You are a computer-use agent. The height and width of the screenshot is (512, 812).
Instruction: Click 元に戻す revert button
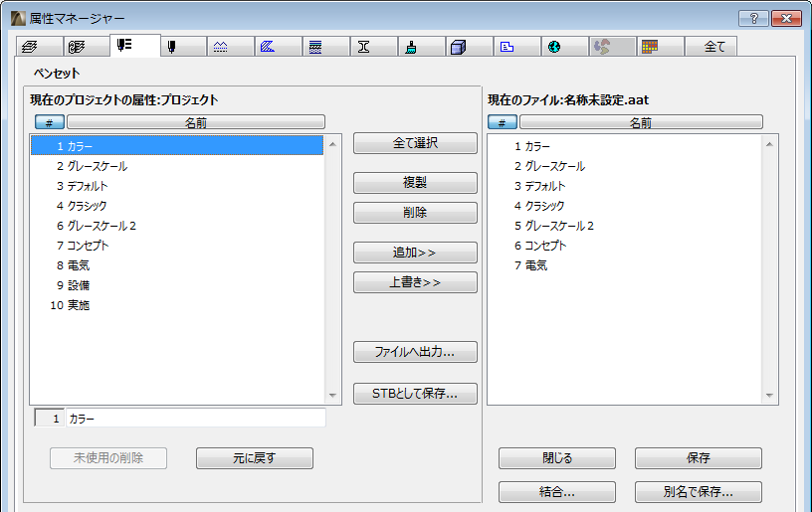[255, 458]
